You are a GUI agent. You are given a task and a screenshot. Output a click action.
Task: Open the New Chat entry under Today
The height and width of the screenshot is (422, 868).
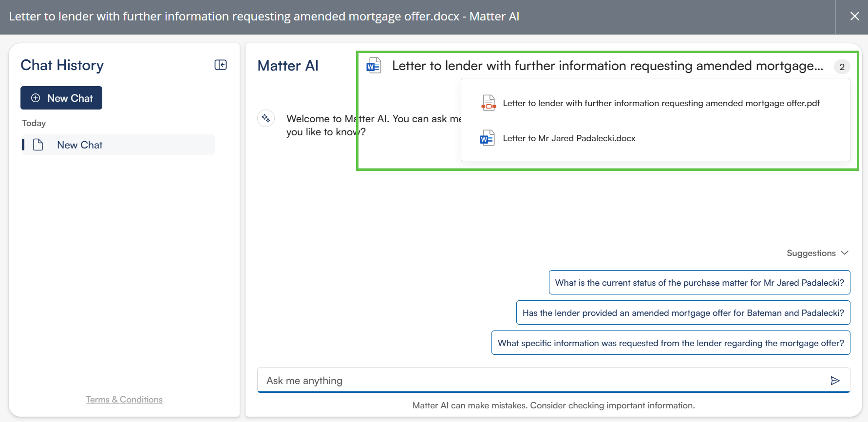coord(80,145)
